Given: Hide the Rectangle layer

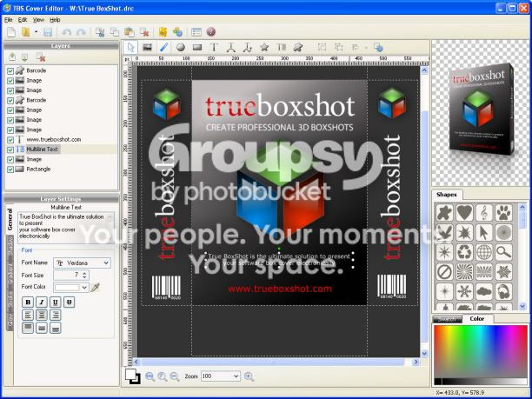Looking at the screenshot, I should (x=10, y=170).
